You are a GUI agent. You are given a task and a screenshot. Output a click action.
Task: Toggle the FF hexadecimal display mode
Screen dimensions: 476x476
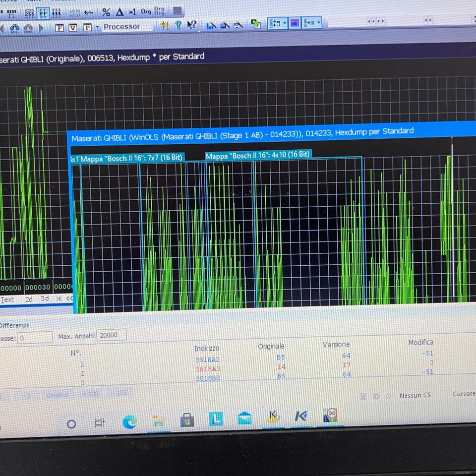coord(43,13)
